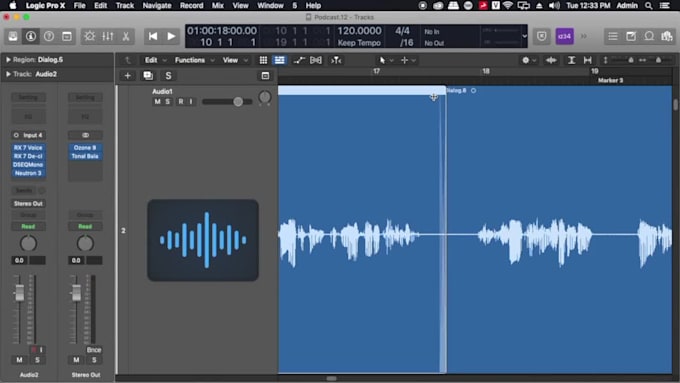Click the Bnce button
This screenshot has height=383, width=680.
(x=94, y=350)
